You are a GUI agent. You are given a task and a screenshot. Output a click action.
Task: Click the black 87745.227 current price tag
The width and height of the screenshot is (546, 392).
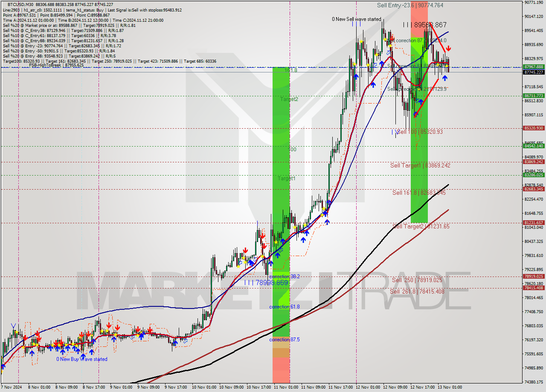pos(534,72)
